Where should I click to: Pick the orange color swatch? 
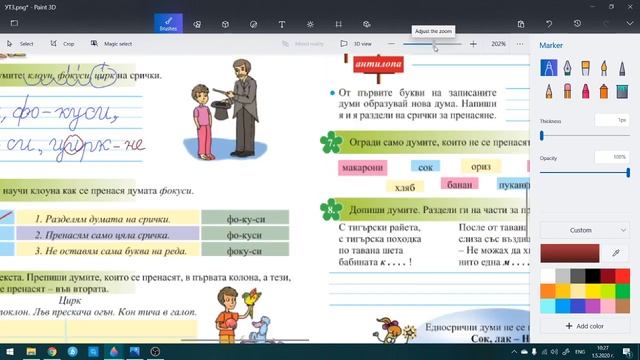548,291
